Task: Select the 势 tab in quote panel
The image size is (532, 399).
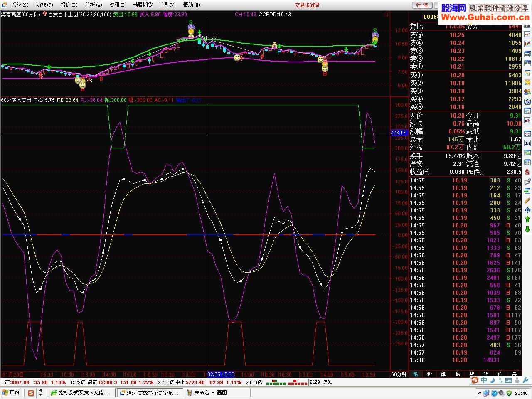Action: tap(472, 374)
